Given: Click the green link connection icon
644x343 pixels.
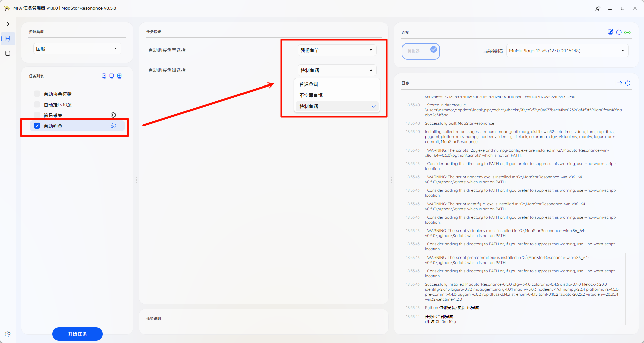Looking at the screenshot, I should (627, 32).
